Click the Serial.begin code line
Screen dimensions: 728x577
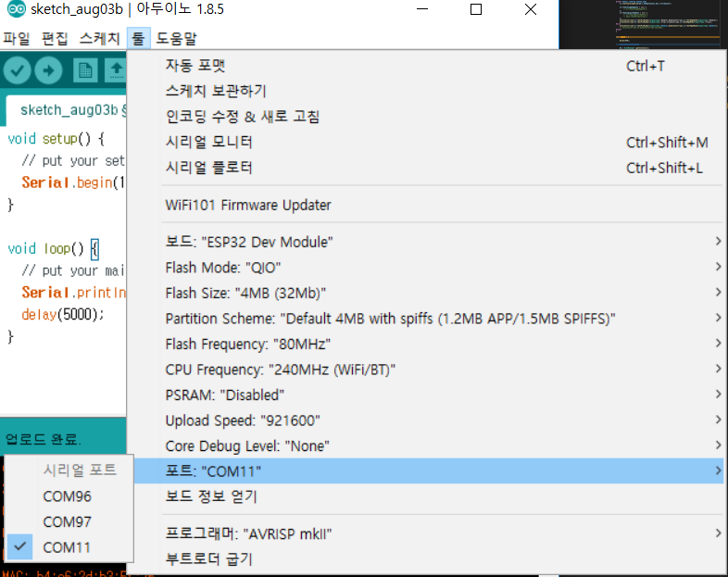(x=73, y=182)
